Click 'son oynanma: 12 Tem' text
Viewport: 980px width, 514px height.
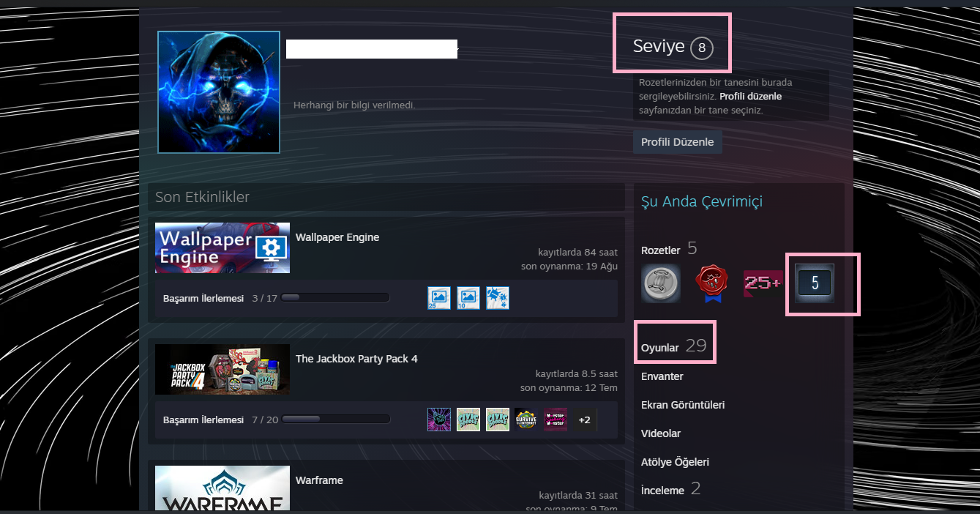[569, 387]
